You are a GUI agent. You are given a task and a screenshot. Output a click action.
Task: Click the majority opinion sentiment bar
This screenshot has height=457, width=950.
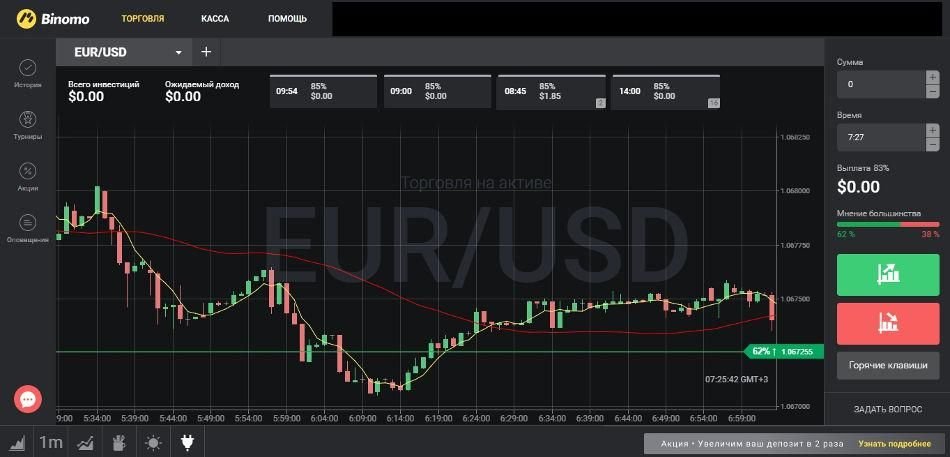[x=888, y=224]
